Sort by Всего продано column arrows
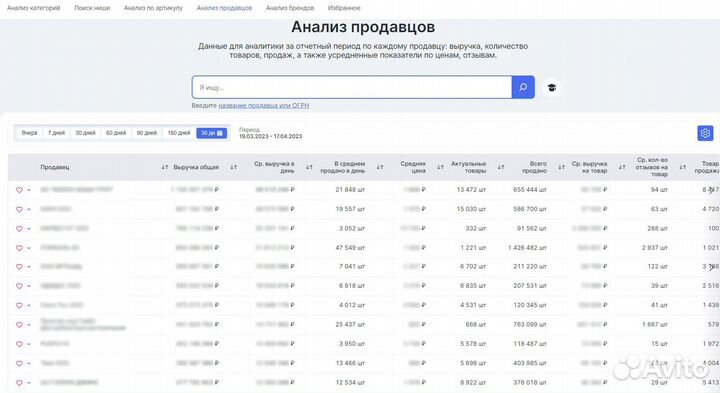The image size is (720, 393). pyautogui.click(x=562, y=167)
